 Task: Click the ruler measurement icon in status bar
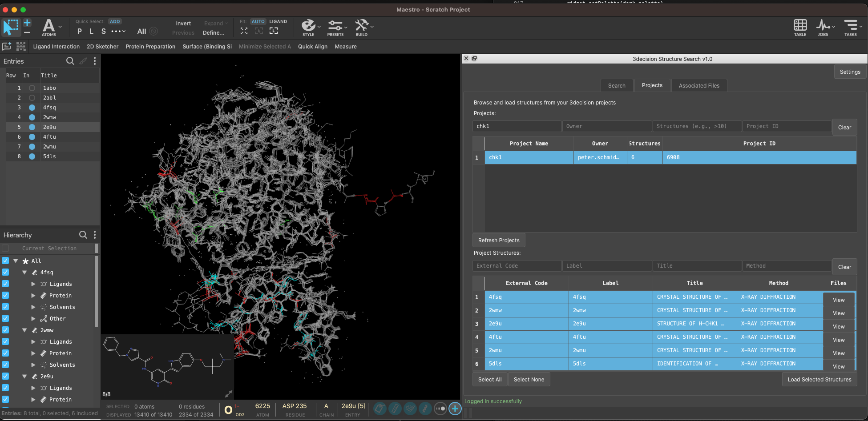[x=395, y=408]
